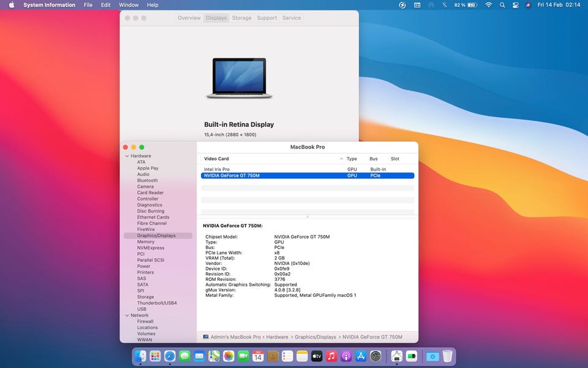Launch Maps from the Dock

[214, 356]
